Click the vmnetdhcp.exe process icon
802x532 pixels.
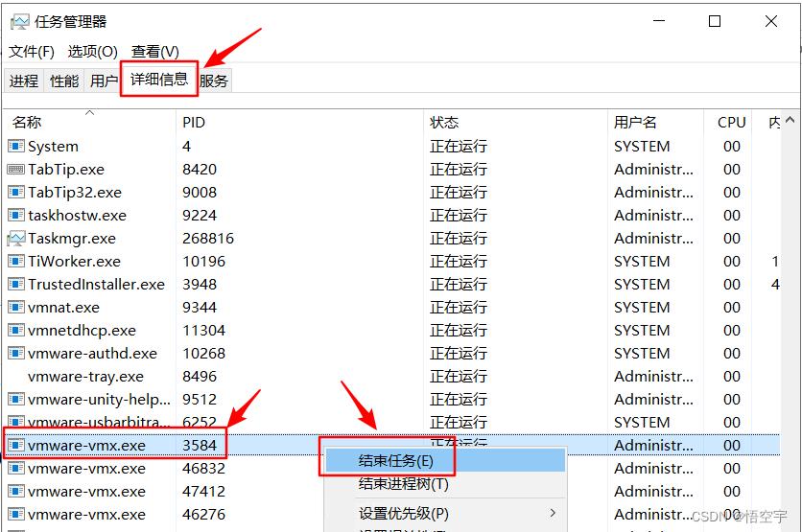[x=16, y=330]
